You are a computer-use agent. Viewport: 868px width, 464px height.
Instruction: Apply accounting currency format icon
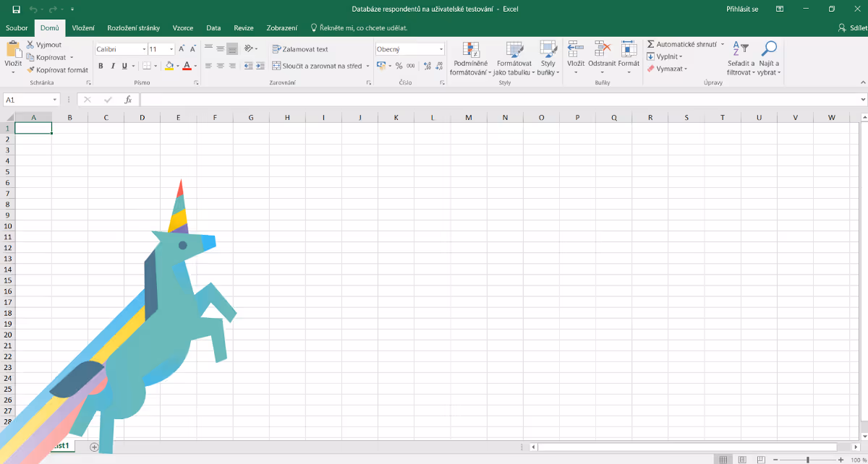[x=381, y=66]
